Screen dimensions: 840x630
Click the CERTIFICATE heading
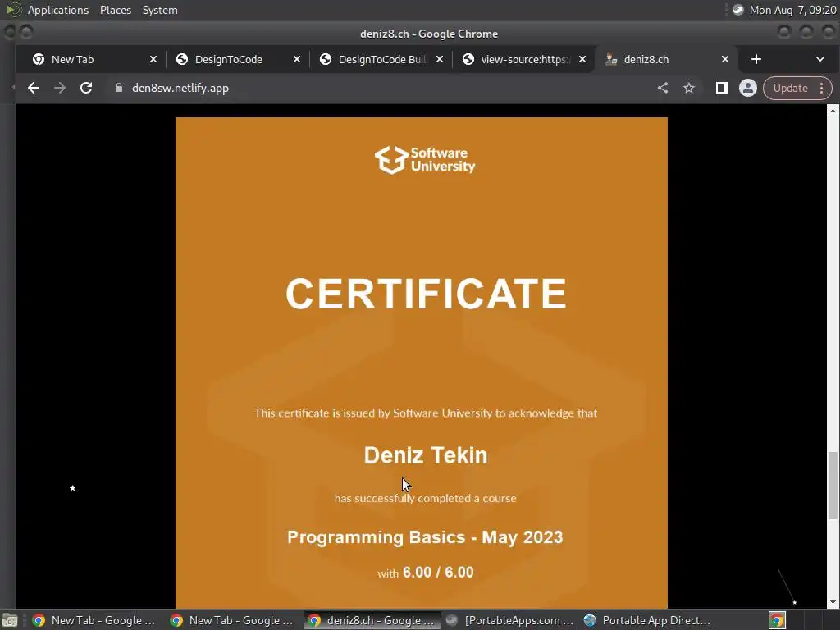(426, 294)
